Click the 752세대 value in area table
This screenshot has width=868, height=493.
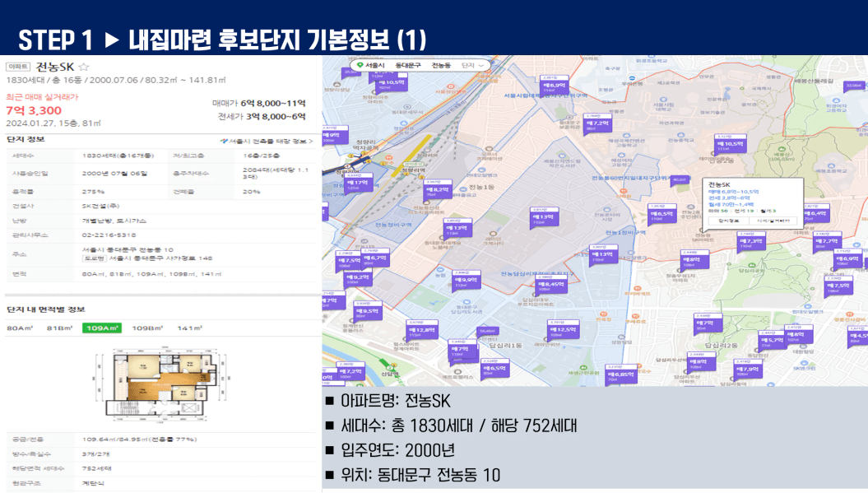click(97, 468)
